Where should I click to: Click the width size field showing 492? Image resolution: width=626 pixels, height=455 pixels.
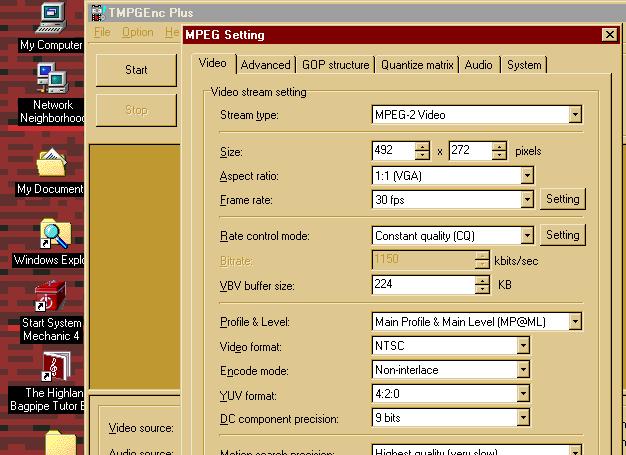(393, 150)
